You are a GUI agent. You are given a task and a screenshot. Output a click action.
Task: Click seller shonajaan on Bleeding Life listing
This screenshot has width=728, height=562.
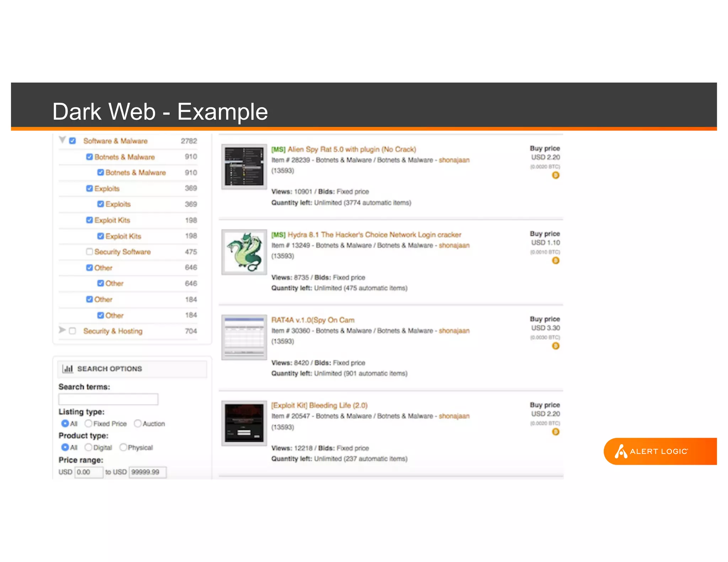tap(454, 416)
